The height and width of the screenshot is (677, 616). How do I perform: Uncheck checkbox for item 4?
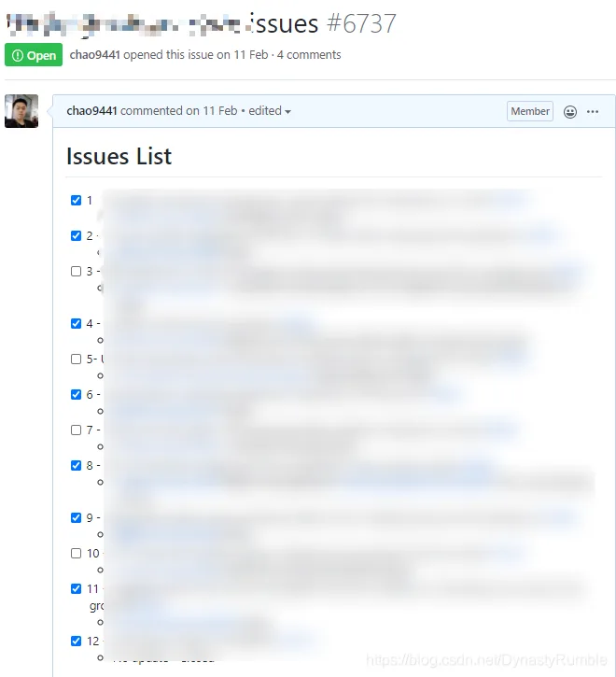76,323
